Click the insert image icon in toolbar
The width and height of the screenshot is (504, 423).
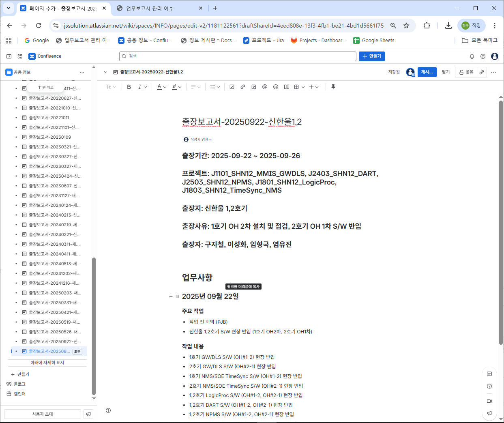(254, 87)
